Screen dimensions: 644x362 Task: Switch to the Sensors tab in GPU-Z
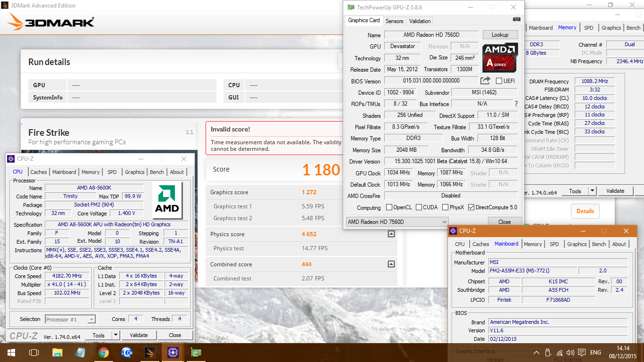point(394,21)
